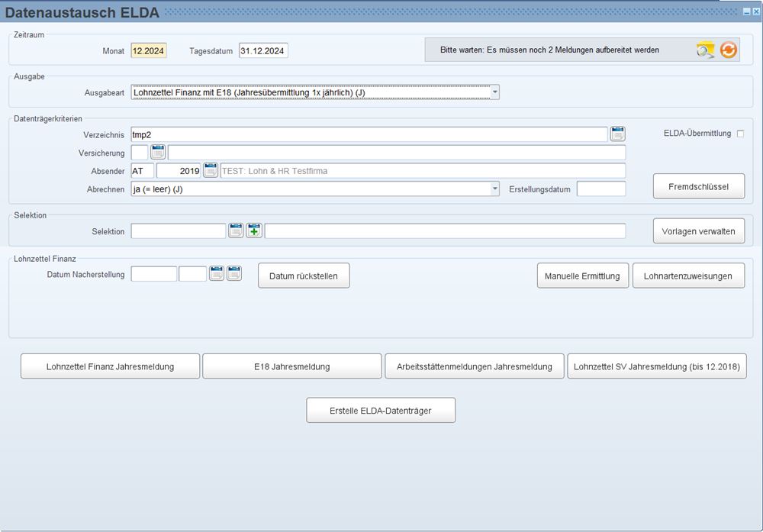Click Lohnzettel SV Jahresmeldung (bis 12.2018)

(x=657, y=366)
